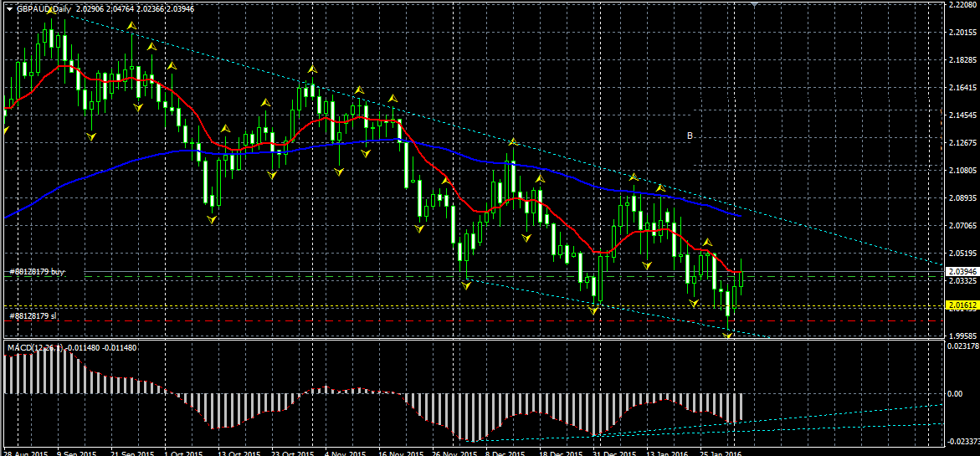Click the 2.07065 price axis label
The width and height of the screenshot is (980, 456).
pos(962,225)
